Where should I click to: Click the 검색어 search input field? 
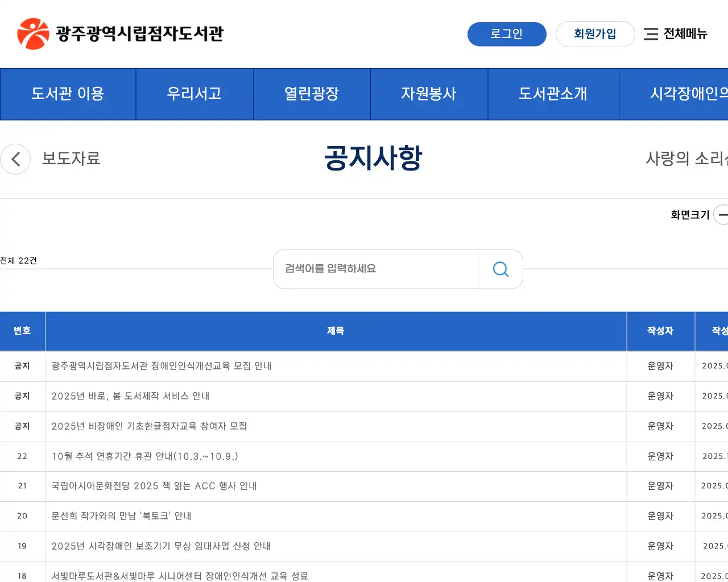pos(375,269)
